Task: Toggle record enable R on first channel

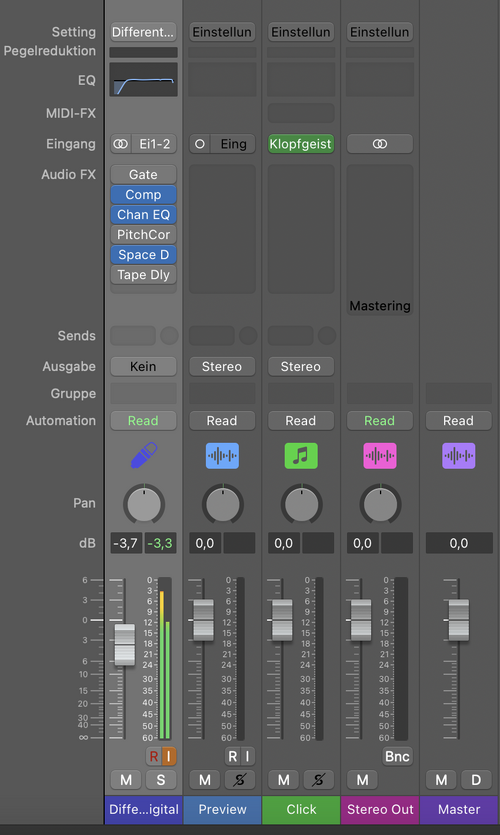Action: [154, 756]
